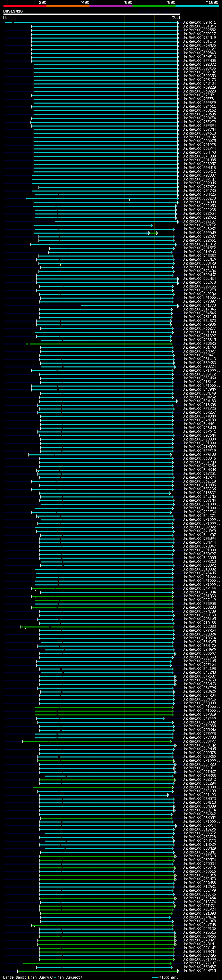
Task: Select the UniRef100_C5LHE4 label
Action: pos(199,278)
